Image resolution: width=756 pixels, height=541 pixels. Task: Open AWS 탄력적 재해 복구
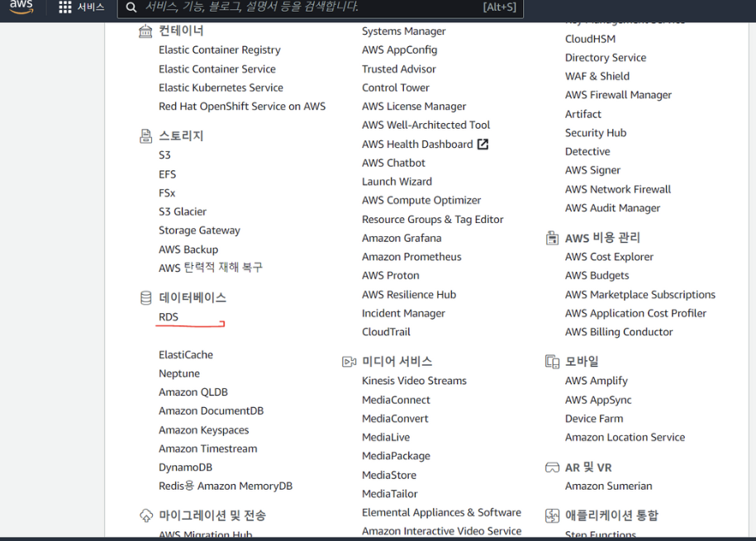click(210, 268)
